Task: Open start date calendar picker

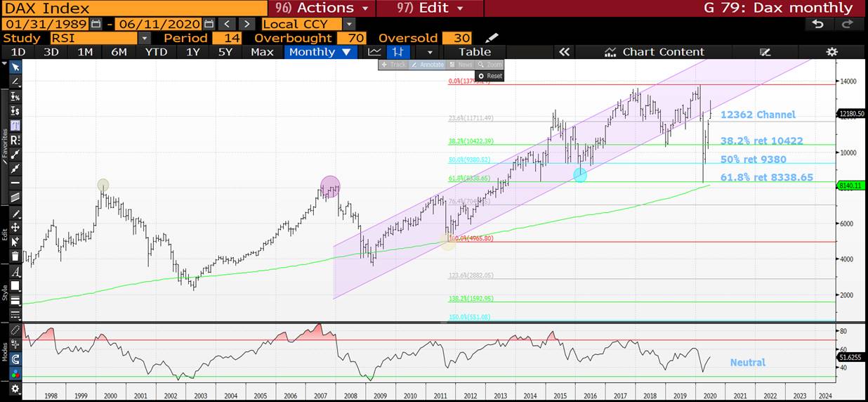Action: pyautogui.click(x=96, y=24)
